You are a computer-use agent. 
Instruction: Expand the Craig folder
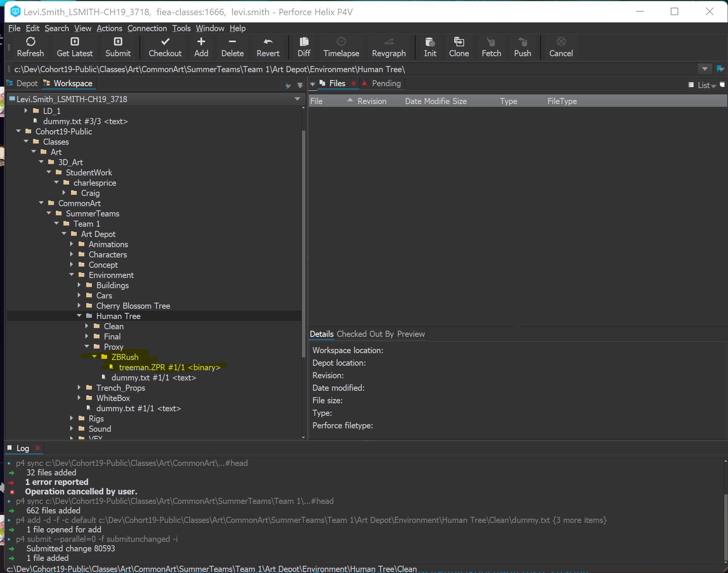[64, 193]
